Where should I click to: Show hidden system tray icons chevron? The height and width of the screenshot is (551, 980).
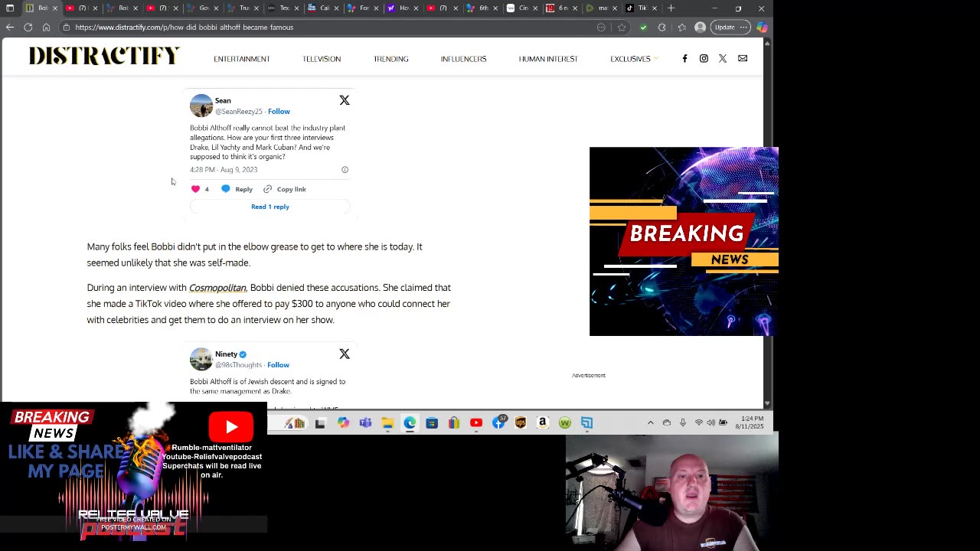pyautogui.click(x=651, y=422)
